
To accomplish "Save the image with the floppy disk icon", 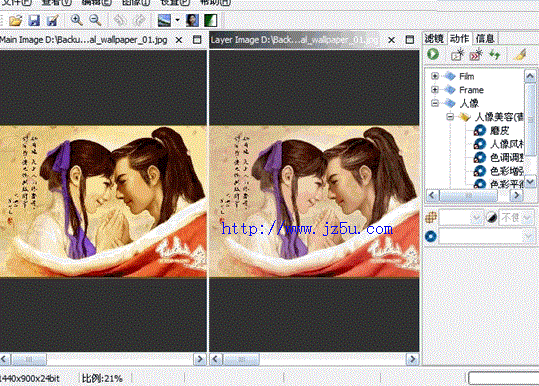I will pyautogui.click(x=34, y=21).
